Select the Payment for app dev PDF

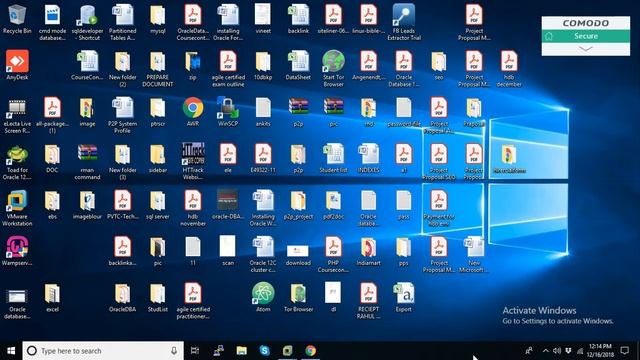439,208
